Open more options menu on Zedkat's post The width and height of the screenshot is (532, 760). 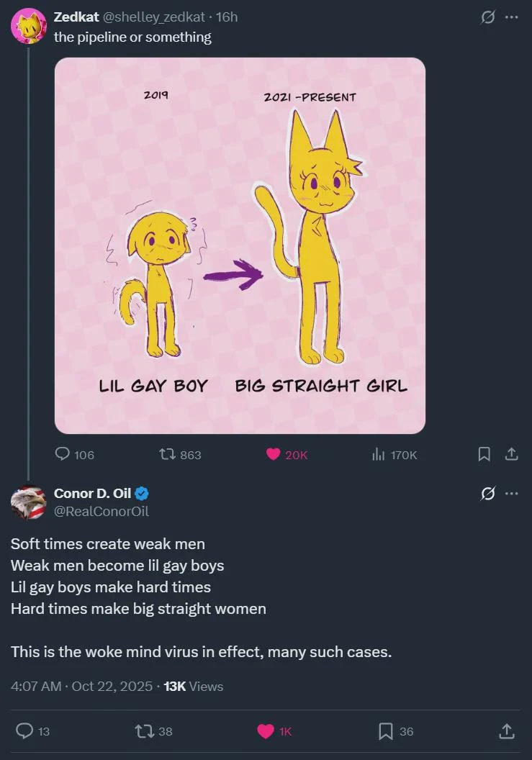click(512, 17)
